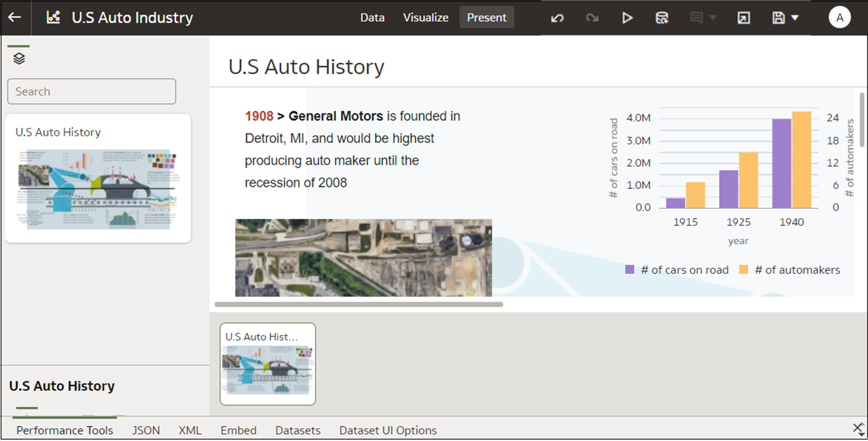The height and width of the screenshot is (441, 868).
Task: Click the U.S Auto History canvas heading
Action: click(x=306, y=67)
